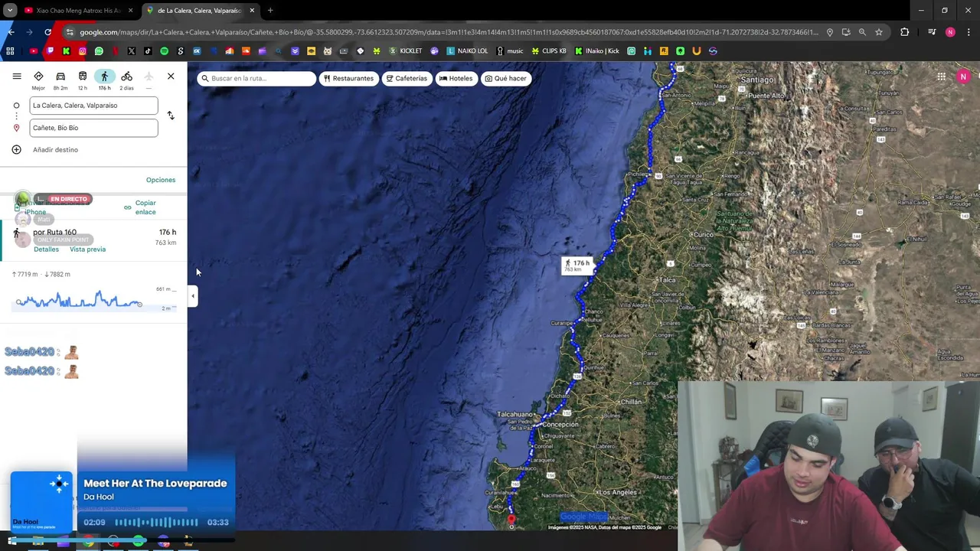Open the Chrome three-dot menu
Viewport: 980px width, 551px height.
click(x=968, y=32)
